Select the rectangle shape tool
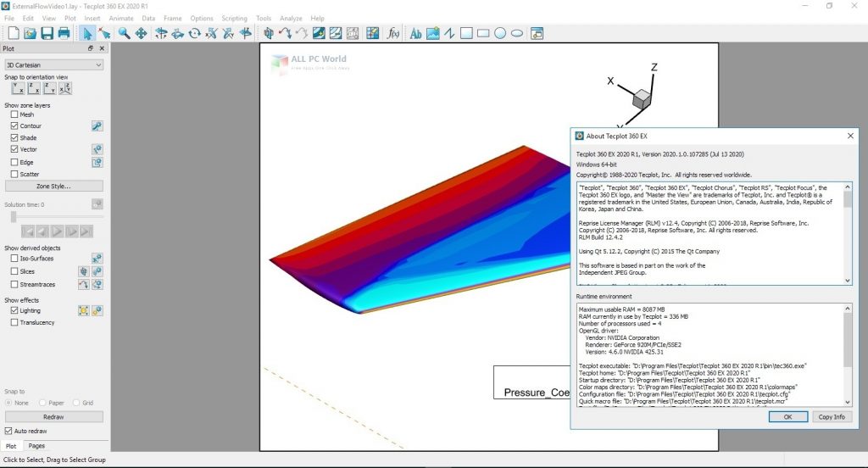This screenshot has width=868, height=468. (483, 33)
